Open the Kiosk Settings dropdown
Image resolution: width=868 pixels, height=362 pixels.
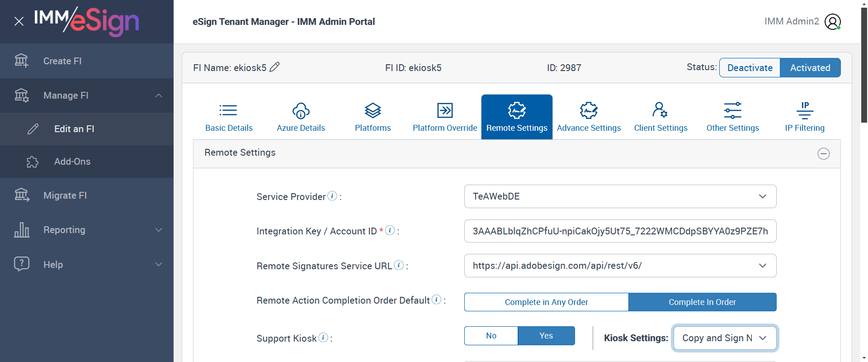[x=724, y=338]
